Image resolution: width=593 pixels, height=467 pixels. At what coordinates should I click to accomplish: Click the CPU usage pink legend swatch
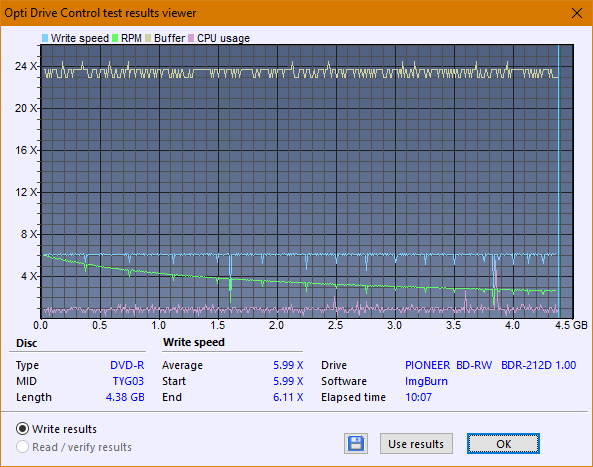[191, 38]
